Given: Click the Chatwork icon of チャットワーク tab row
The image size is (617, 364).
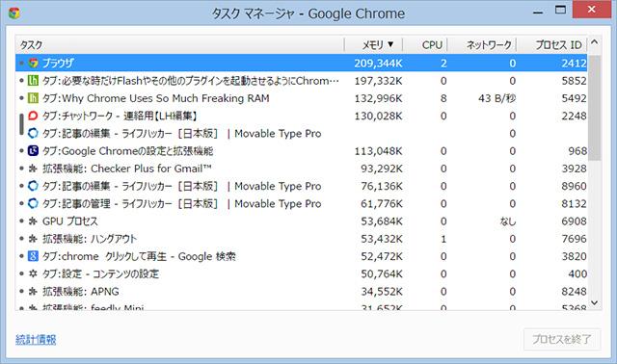Looking at the screenshot, I should pos(33,116).
